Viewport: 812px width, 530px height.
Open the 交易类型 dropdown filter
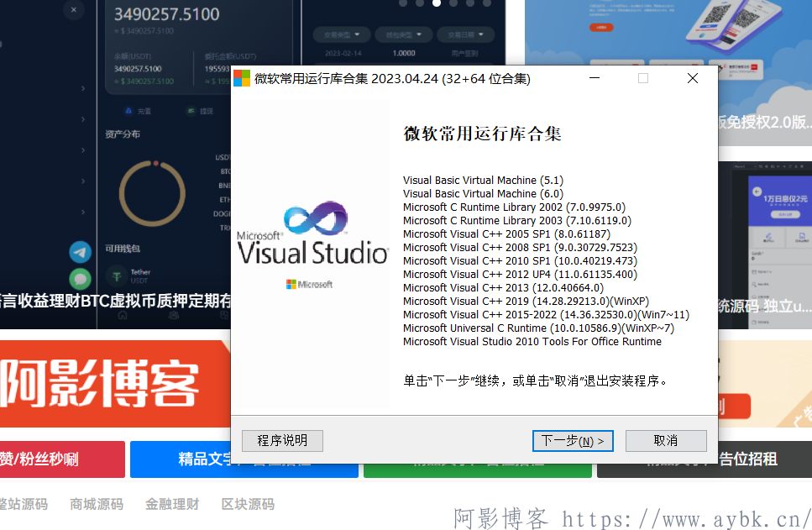pos(341,35)
